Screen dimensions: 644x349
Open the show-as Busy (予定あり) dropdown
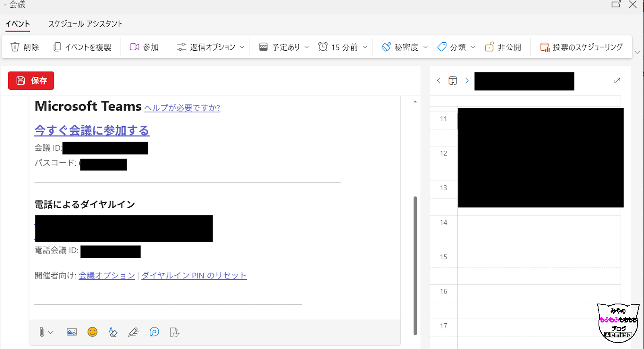pyautogui.click(x=284, y=47)
